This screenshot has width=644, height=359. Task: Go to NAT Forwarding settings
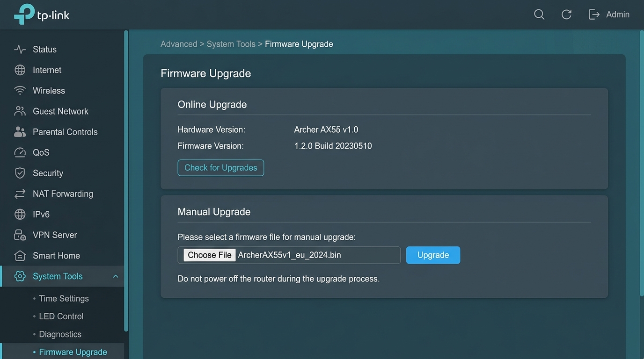click(62, 194)
